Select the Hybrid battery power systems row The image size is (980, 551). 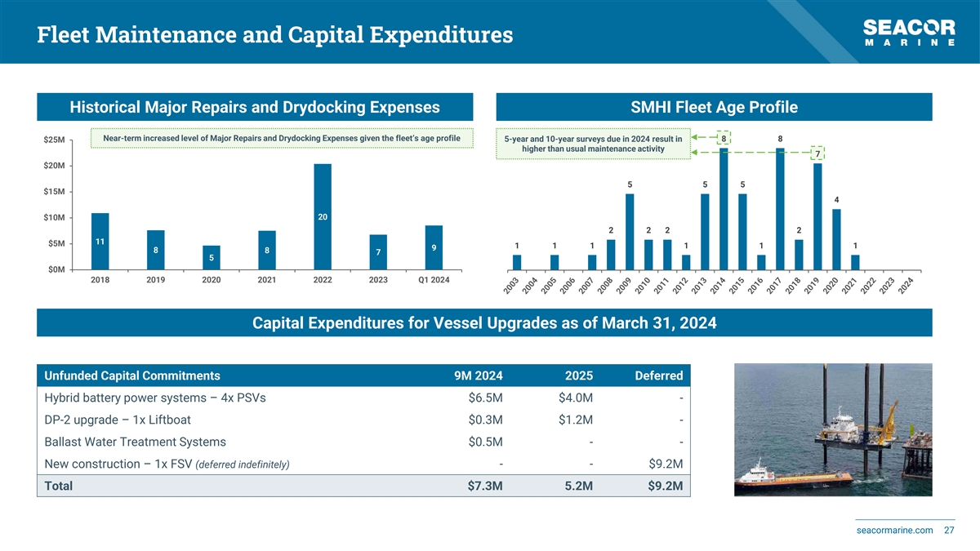[x=155, y=398]
